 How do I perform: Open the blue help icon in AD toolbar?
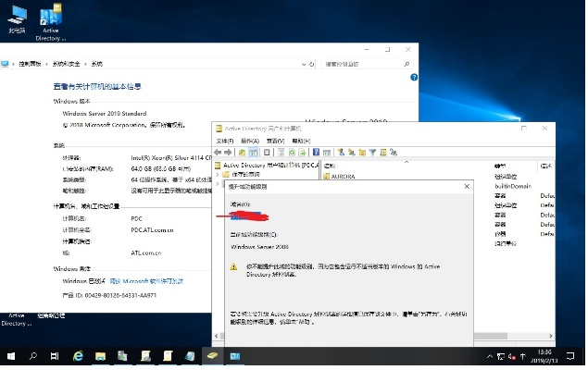316,152
